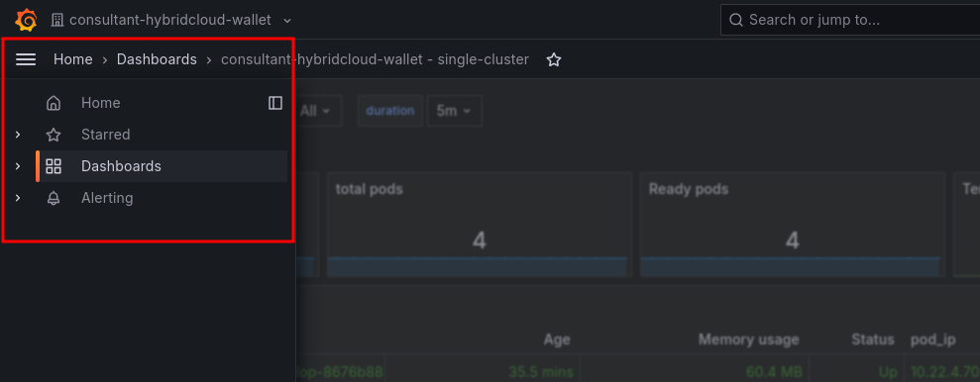Click the duration variable label
980x382 pixels.
(390, 111)
